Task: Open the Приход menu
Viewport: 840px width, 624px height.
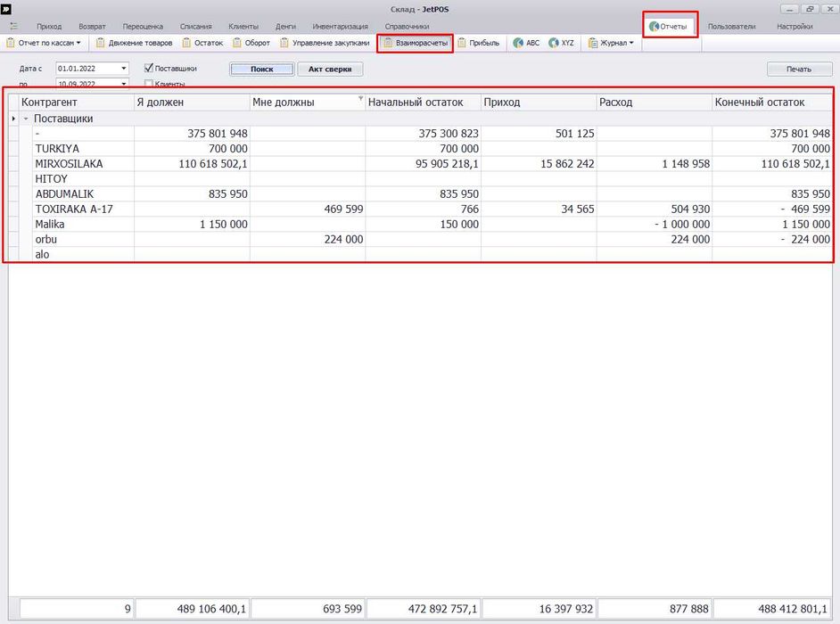Action: 49,26
